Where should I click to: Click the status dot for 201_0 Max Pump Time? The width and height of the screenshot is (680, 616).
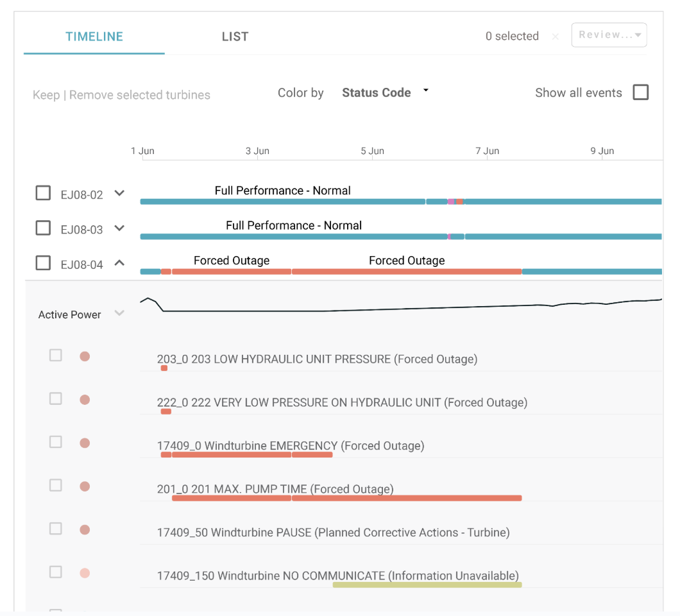(85, 486)
